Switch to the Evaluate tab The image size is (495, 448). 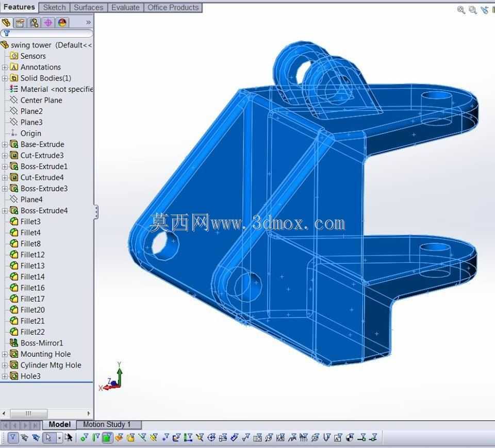point(125,7)
